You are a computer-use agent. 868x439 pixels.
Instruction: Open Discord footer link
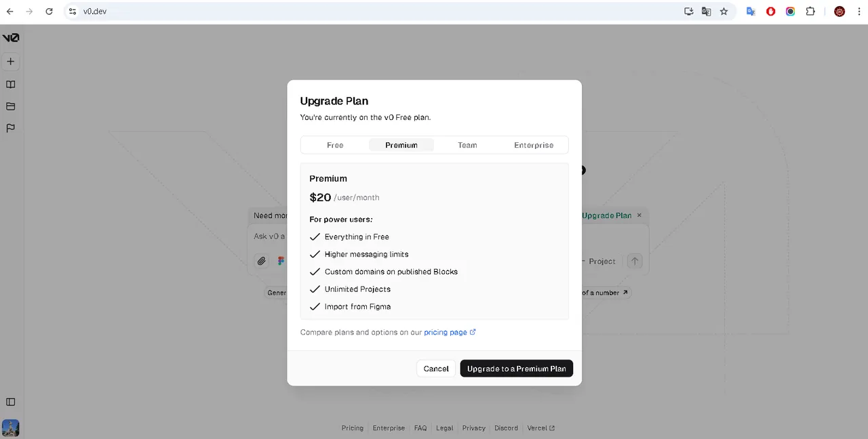pyautogui.click(x=506, y=428)
